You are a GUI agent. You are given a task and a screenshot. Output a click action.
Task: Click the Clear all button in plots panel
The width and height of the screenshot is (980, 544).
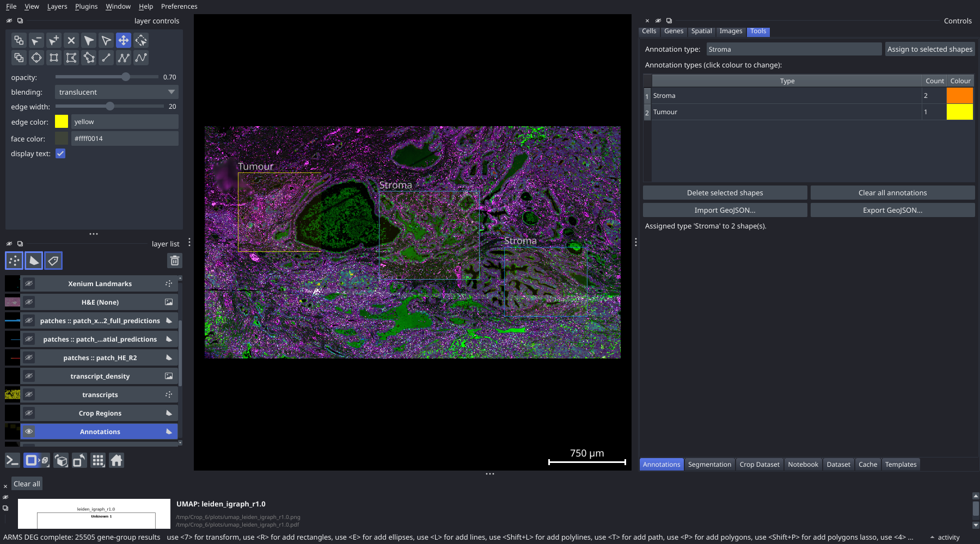click(27, 484)
